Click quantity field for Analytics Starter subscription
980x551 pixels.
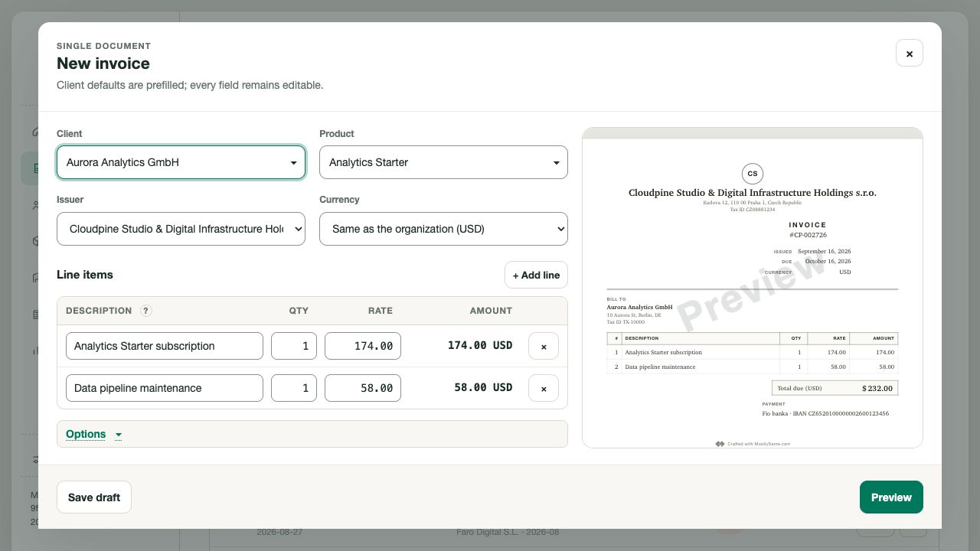click(x=294, y=346)
